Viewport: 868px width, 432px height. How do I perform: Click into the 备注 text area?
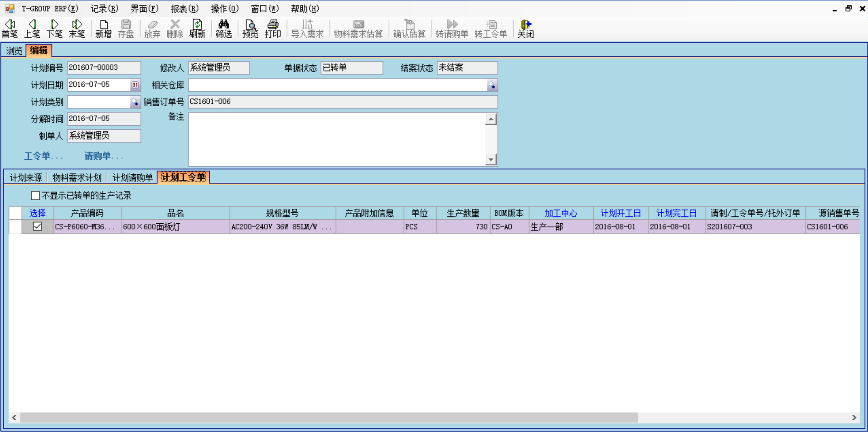(x=337, y=139)
